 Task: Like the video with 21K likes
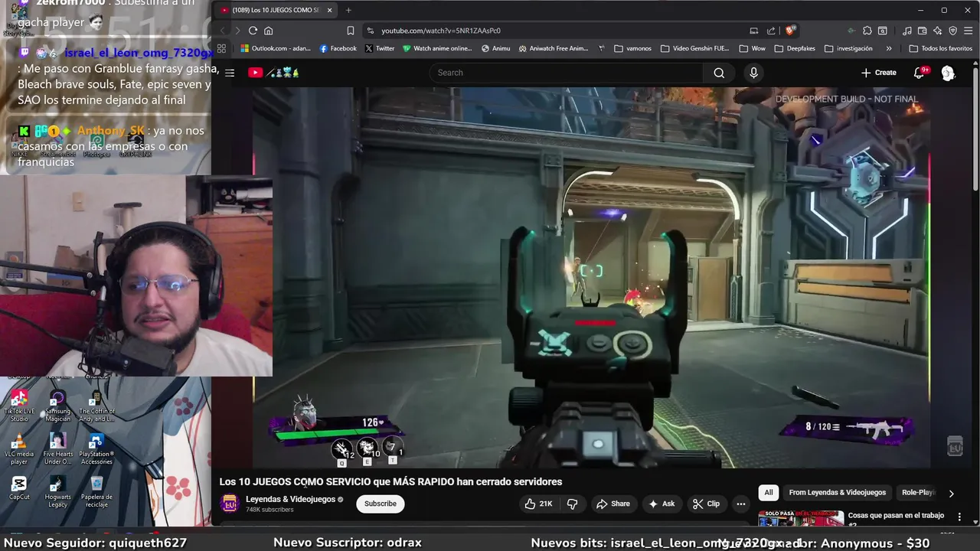(538, 504)
